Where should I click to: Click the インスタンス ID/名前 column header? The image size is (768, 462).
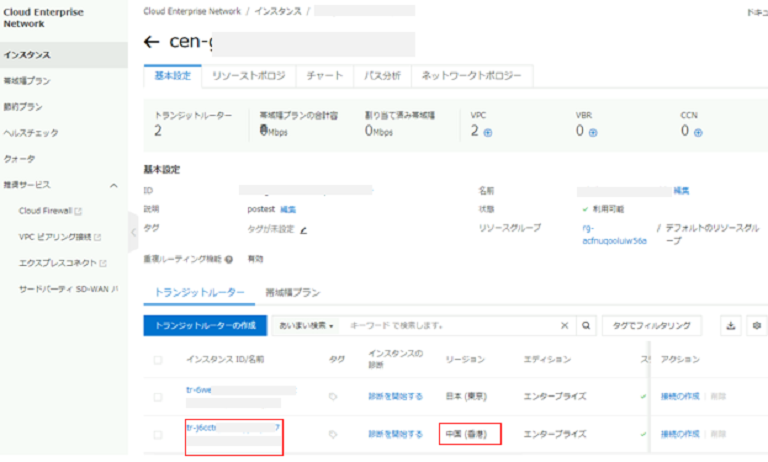click(x=225, y=360)
